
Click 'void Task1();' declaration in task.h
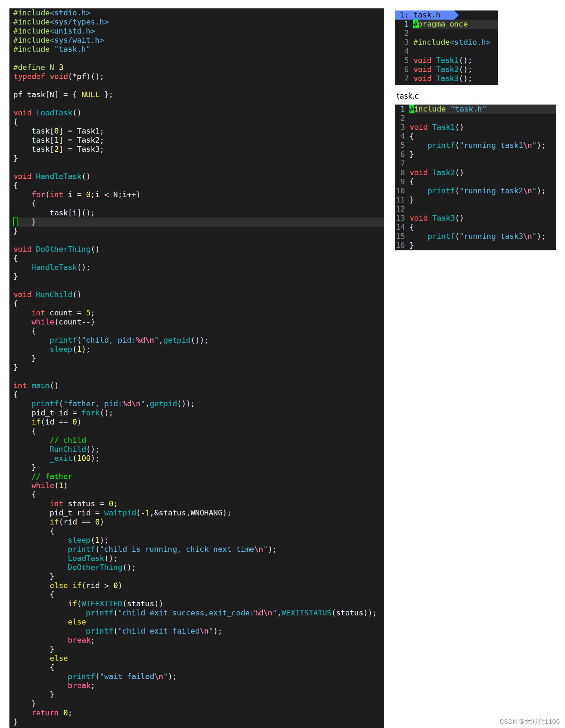tap(443, 60)
